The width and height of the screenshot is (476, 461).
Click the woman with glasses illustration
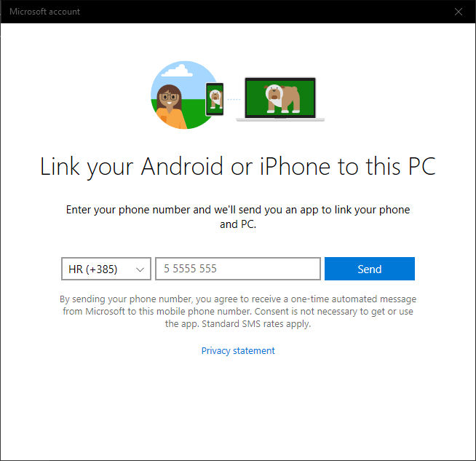point(171,103)
